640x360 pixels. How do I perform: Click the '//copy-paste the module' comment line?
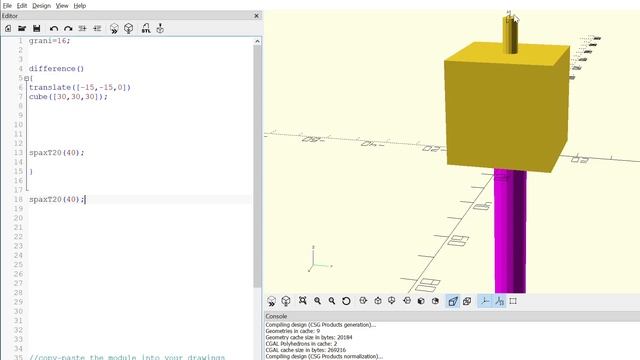coord(127,357)
